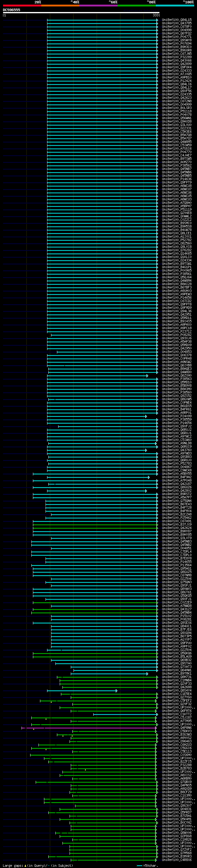The height and width of the screenshot is (868, 197).
Task: Select hit label UniRef100_P24099
Action: click(177, 416)
